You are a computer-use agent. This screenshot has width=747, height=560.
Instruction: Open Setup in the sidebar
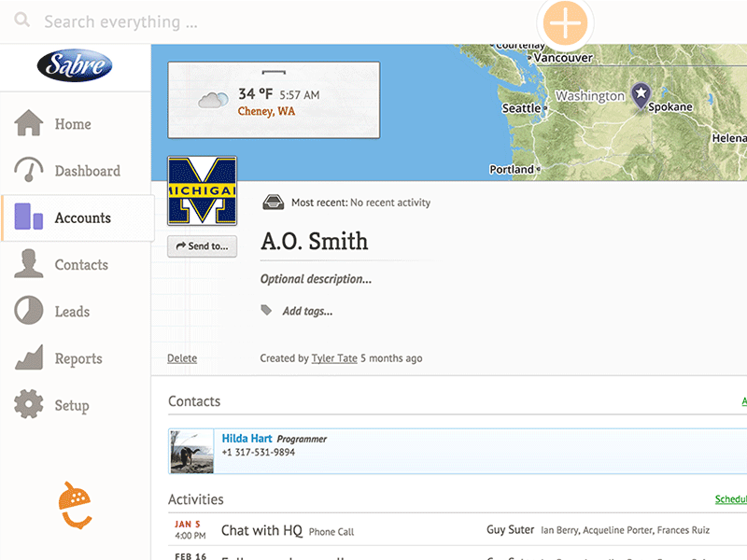click(72, 406)
